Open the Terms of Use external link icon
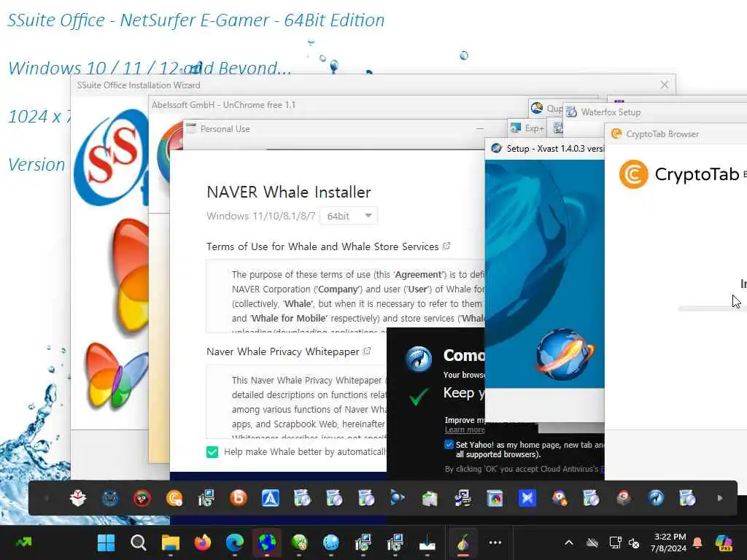This screenshot has width=747, height=560. (x=446, y=246)
